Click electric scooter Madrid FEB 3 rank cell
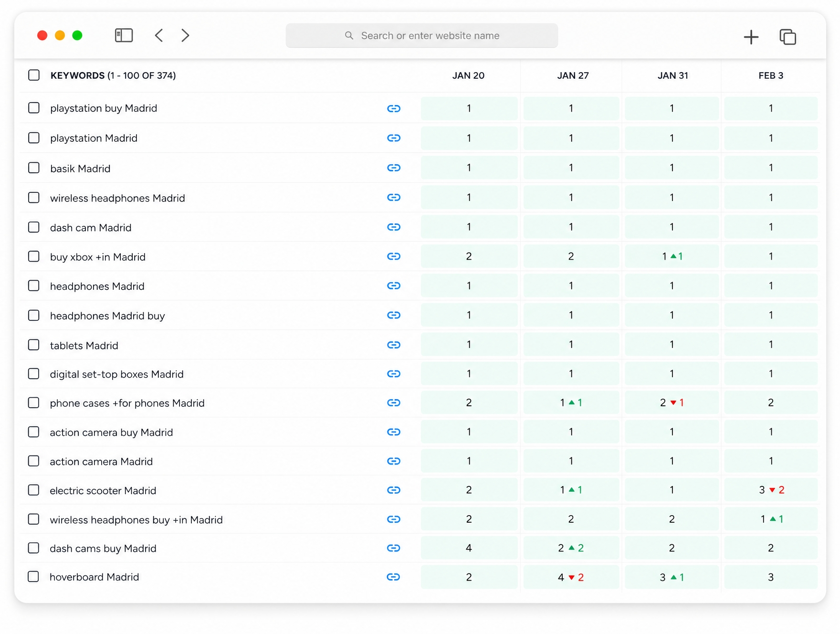The image size is (840, 634). coord(771,490)
